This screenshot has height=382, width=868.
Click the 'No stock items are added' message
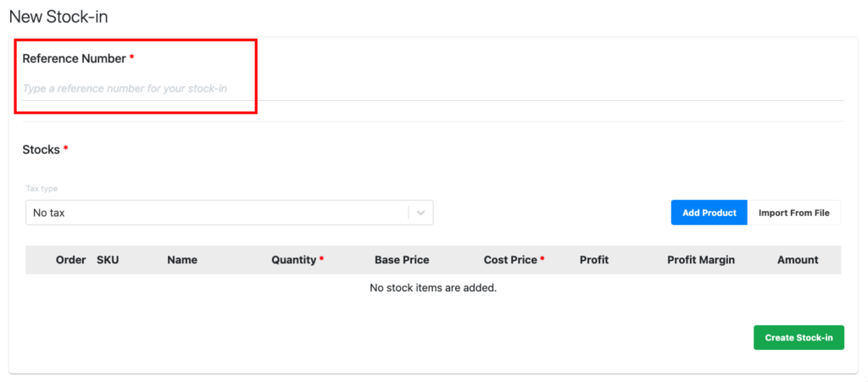tap(433, 288)
